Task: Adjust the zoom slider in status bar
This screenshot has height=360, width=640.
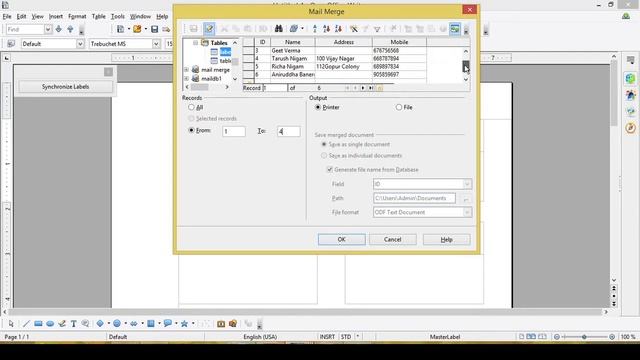Action: pyautogui.click(x=584, y=337)
